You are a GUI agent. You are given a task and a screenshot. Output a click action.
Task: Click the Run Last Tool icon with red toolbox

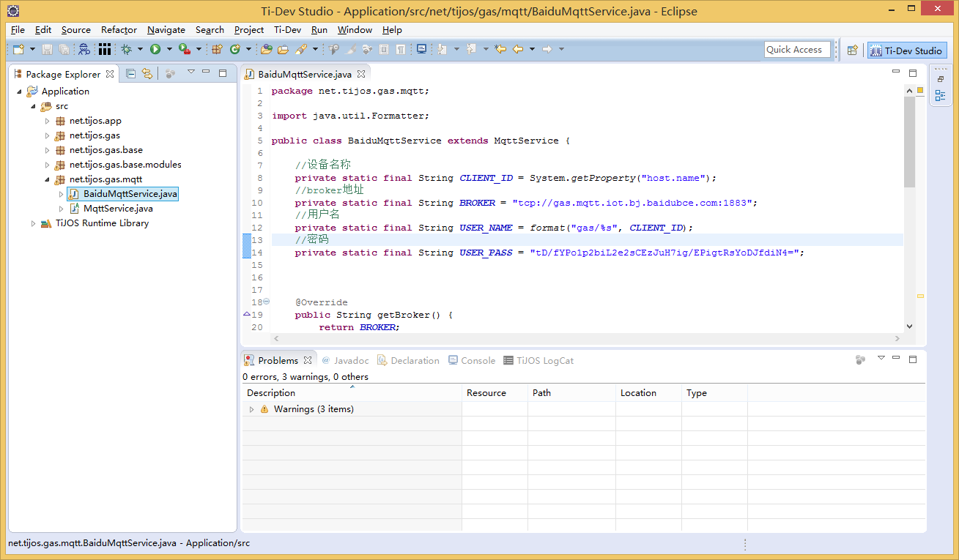(x=185, y=49)
